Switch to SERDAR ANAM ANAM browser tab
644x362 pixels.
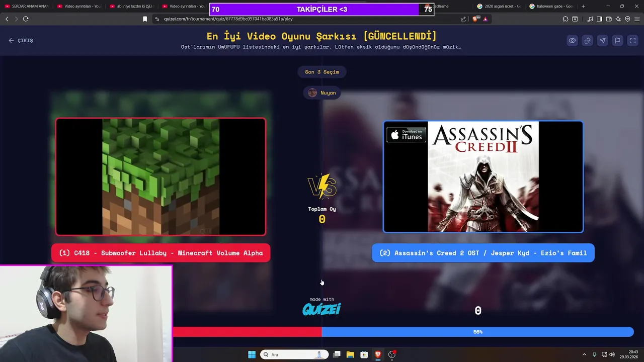pyautogui.click(x=26, y=6)
